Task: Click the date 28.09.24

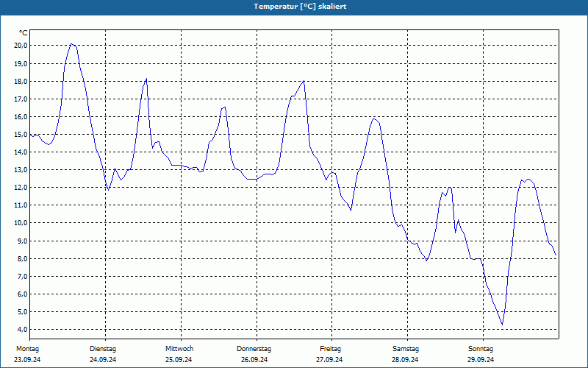Action: click(x=405, y=360)
